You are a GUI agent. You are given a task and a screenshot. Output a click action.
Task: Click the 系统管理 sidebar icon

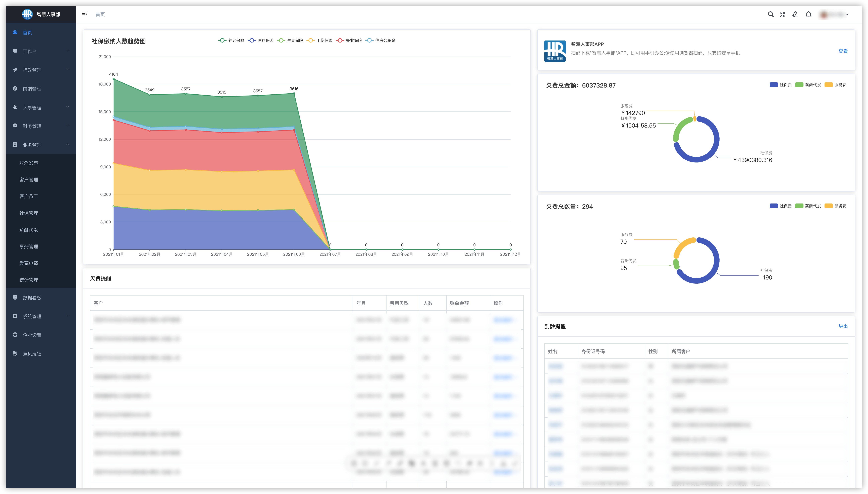tap(15, 316)
